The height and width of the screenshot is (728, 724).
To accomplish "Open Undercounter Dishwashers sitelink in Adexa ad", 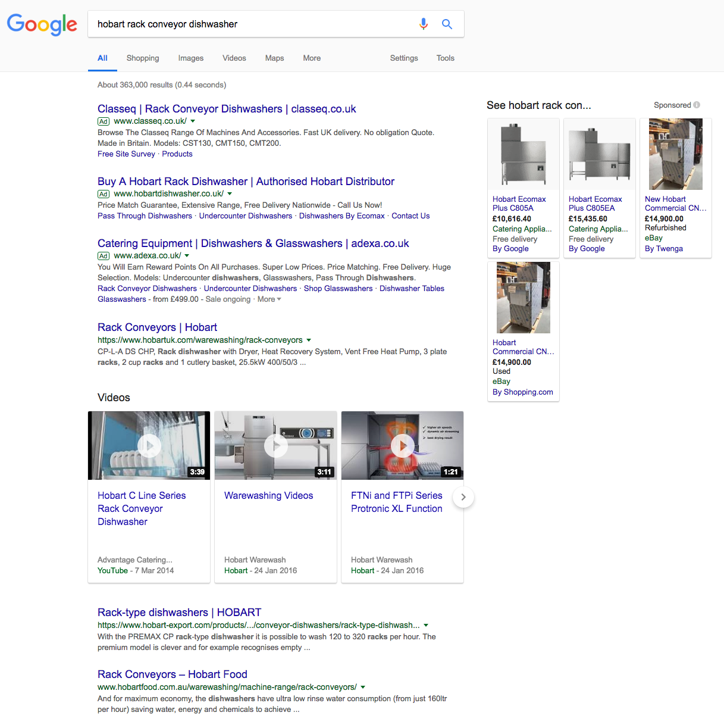I will tap(250, 289).
